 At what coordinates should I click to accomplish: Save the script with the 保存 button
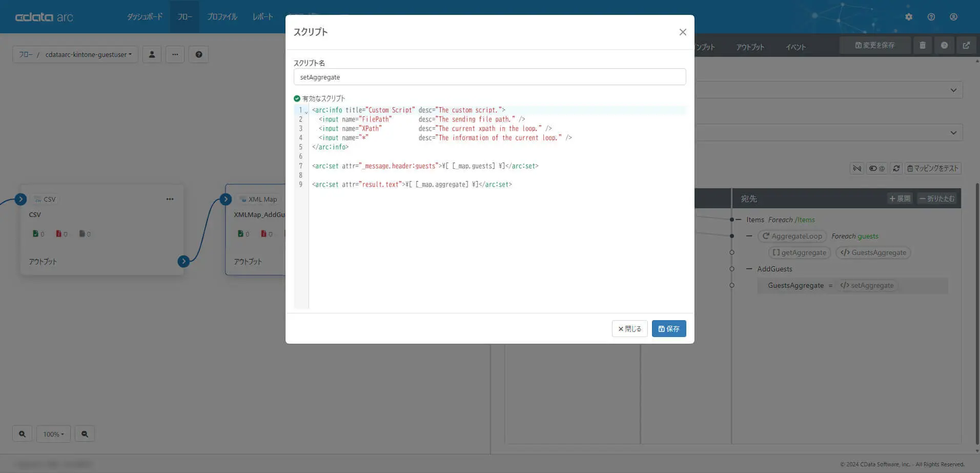pos(669,329)
